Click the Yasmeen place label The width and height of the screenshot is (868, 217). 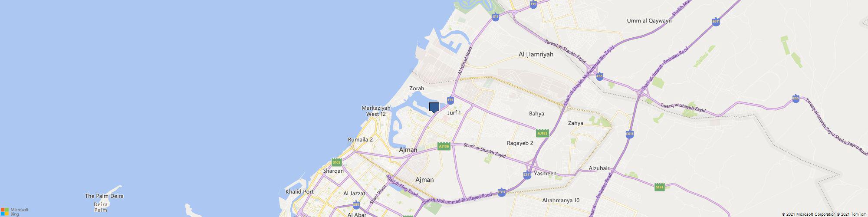[545, 174]
